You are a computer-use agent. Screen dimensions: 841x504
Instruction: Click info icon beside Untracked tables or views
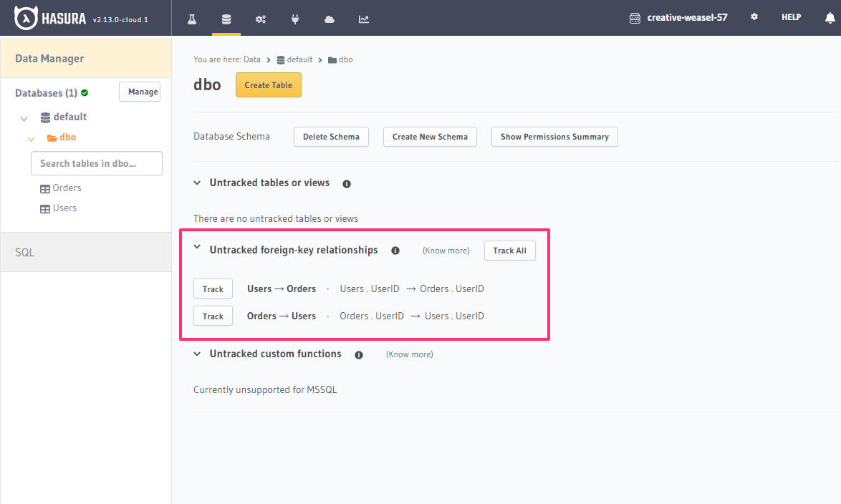tap(347, 184)
